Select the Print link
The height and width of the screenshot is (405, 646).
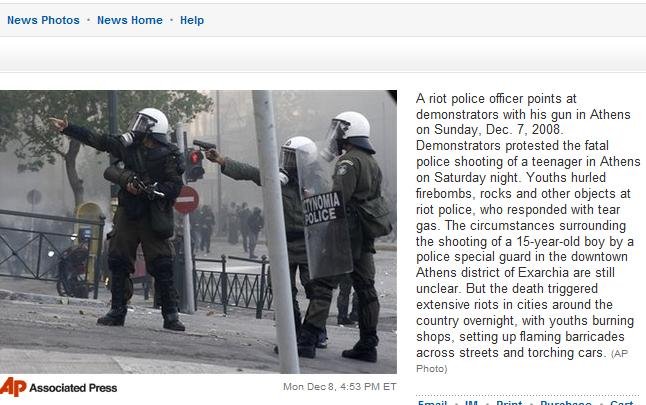tap(509, 403)
